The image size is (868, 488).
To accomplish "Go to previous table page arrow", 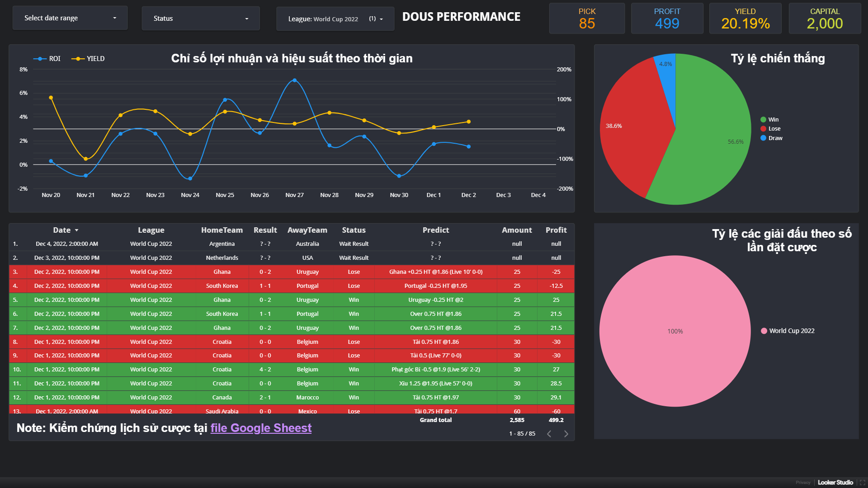I will pos(549,434).
